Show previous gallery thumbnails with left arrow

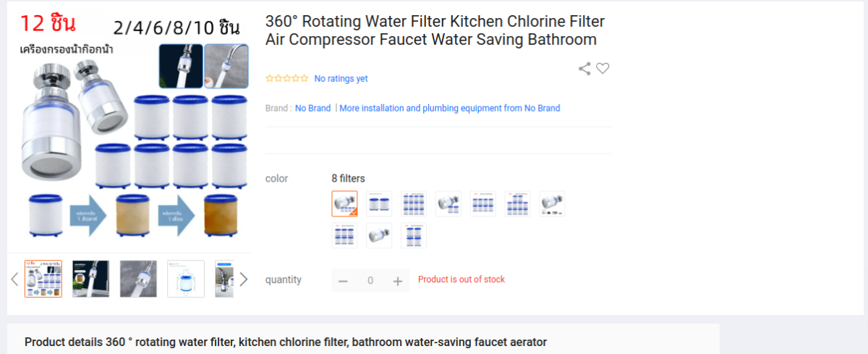(x=14, y=279)
